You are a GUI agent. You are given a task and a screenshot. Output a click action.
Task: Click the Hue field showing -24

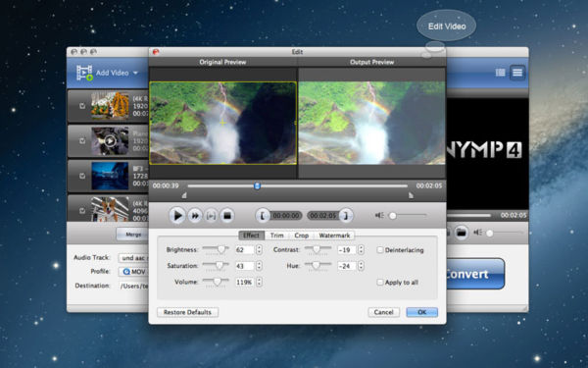pyautogui.click(x=347, y=266)
